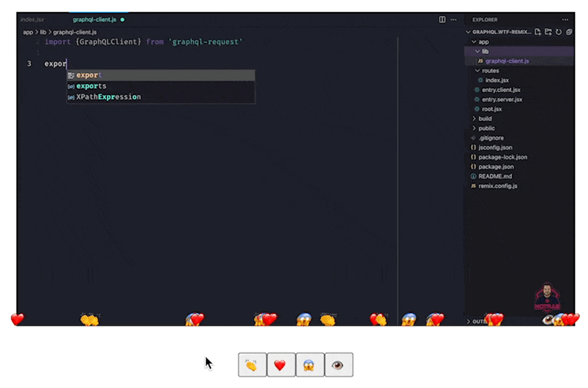
Task: Open index.jsx under routes
Action: (519, 80)
